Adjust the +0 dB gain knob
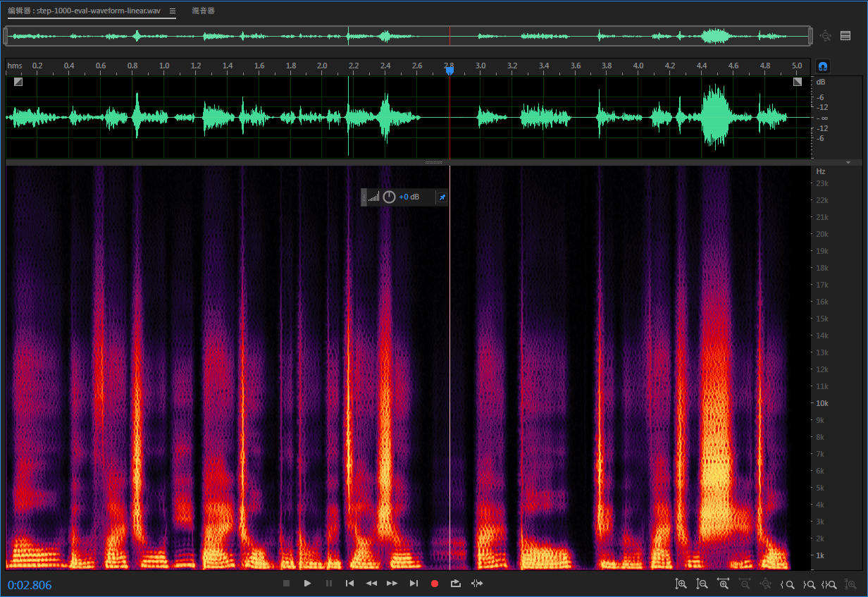 (389, 197)
